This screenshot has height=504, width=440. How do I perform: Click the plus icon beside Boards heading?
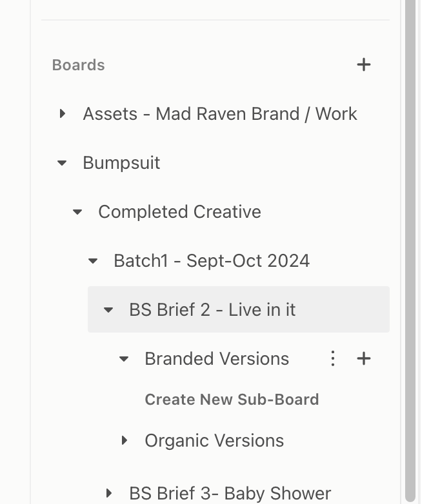(x=364, y=64)
